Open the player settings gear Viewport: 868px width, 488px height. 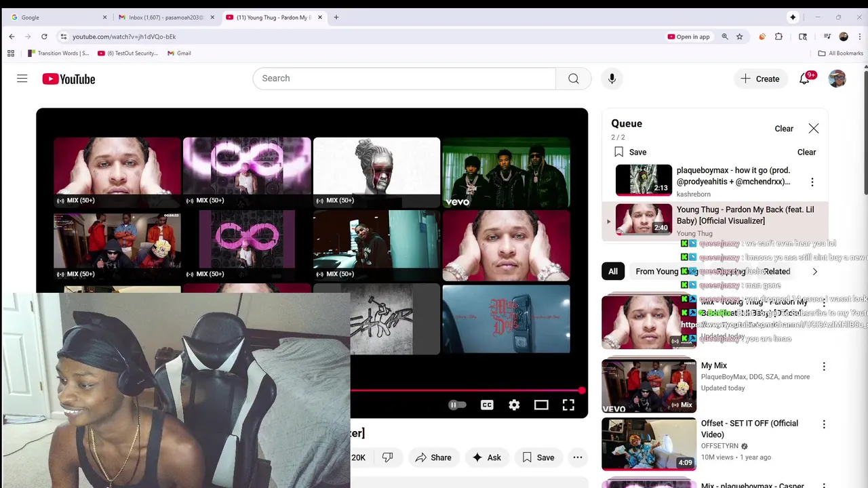[514, 405]
